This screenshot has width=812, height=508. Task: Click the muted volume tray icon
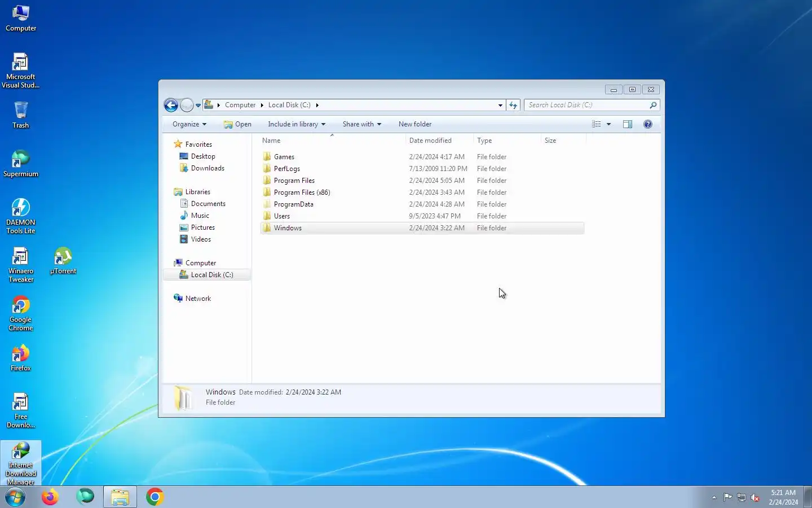(x=756, y=497)
